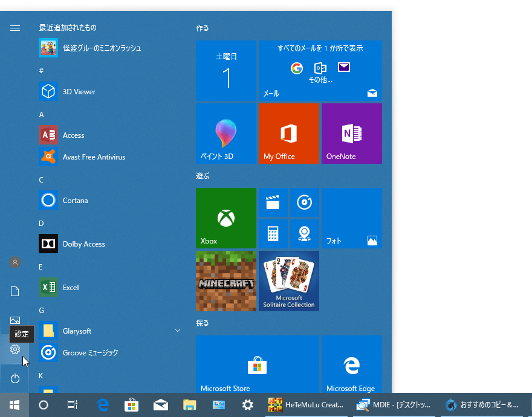Screen dimensions: 532x417
Task: Open the Xbox tile
Action: point(226,218)
